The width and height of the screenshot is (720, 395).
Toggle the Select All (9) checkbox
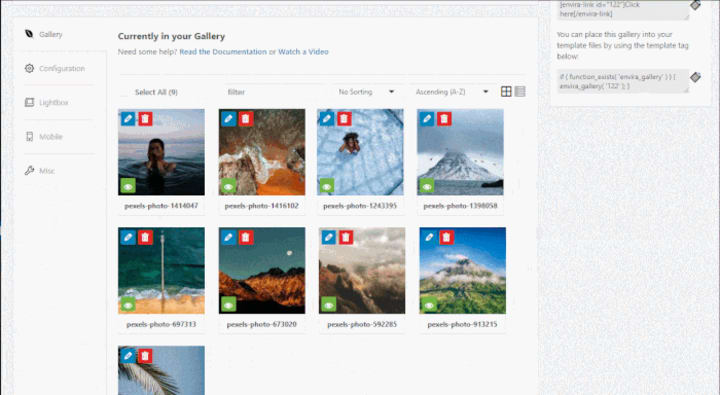pyautogui.click(x=124, y=92)
